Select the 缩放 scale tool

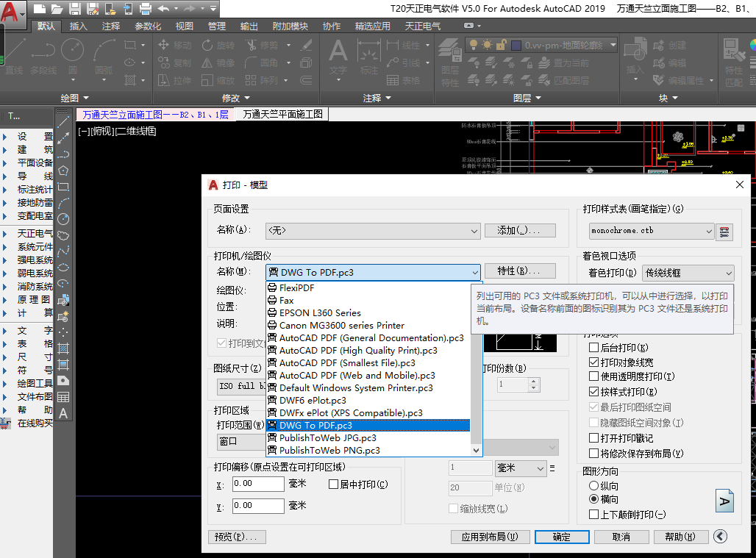(x=218, y=80)
